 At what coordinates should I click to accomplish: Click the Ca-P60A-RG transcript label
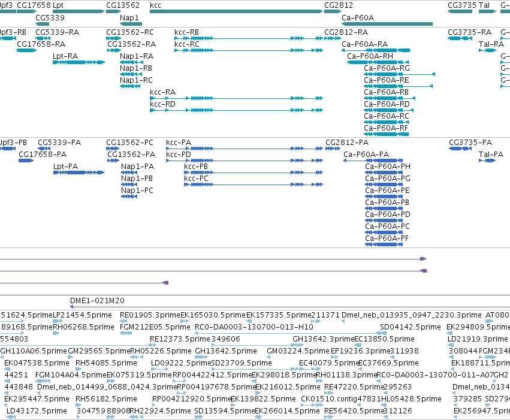387,68
